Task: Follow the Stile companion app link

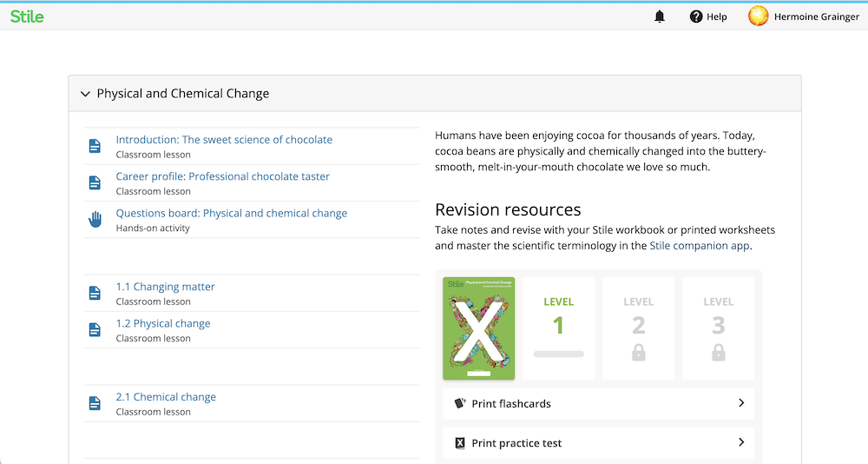Action: click(699, 246)
